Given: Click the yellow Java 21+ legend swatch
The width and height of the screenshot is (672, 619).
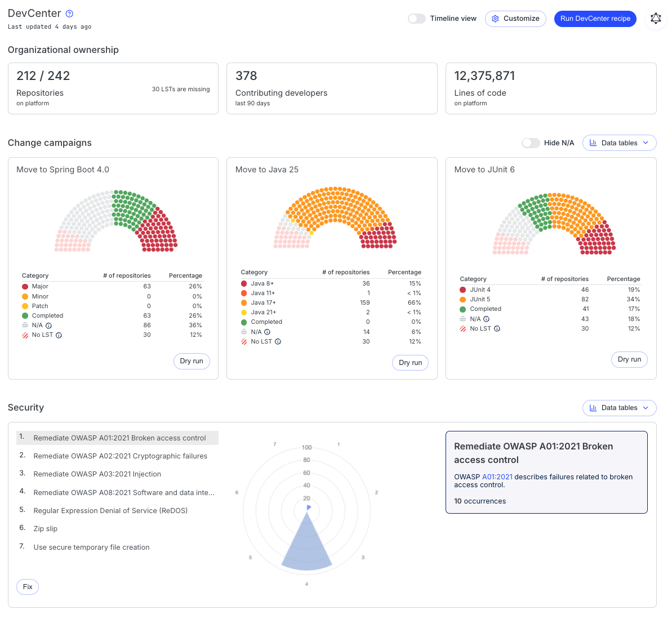Looking at the screenshot, I should [244, 313].
